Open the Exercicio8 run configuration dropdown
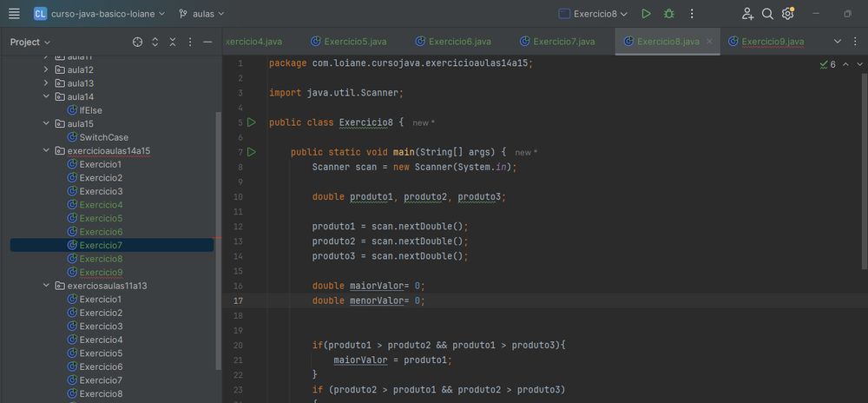This screenshot has height=403, width=868. (x=593, y=14)
